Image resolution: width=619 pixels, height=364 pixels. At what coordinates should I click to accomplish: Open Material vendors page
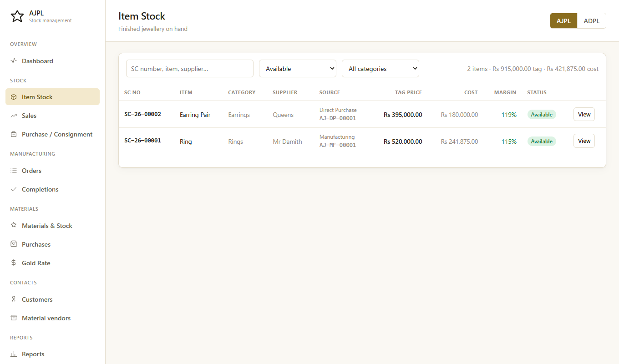click(x=52, y=318)
